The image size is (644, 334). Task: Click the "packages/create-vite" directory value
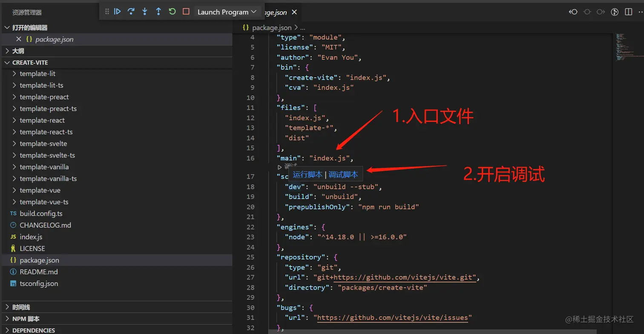click(382, 288)
